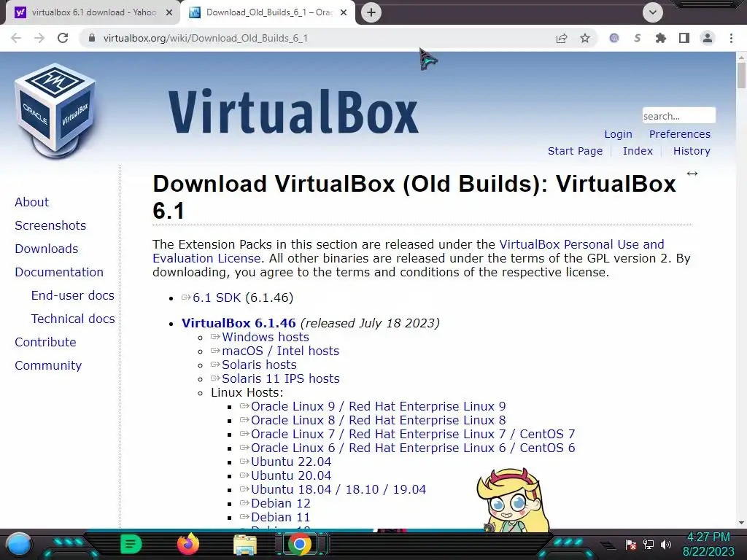Click the browser forward arrow
747x560 pixels.
click(39, 38)
